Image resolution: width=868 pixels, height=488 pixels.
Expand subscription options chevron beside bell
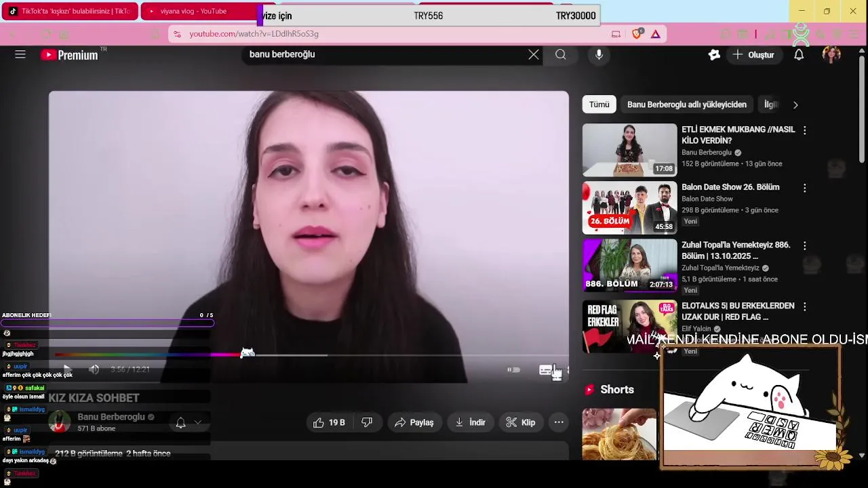[198, 422]
